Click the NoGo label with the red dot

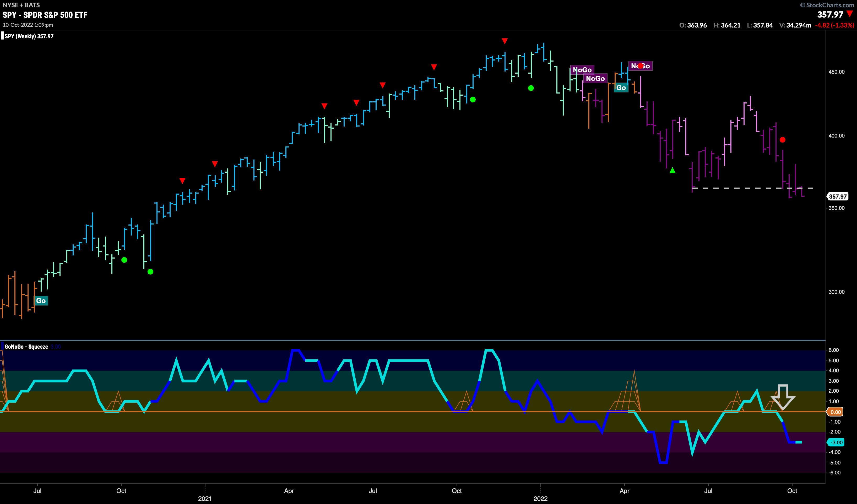pyautogui.click(x=640, y=66)
